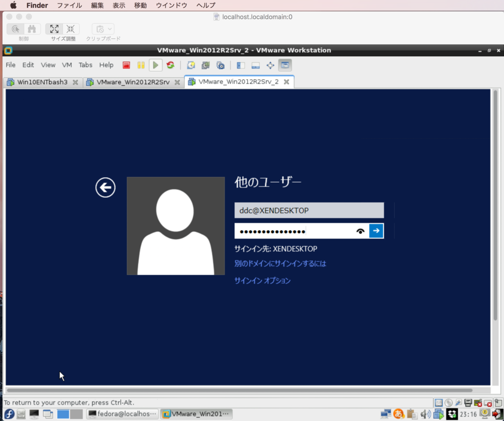Image resolution: width=504 pixels, height=421 pixels.
Task: Click the yellow Suspend VM icon
Action: (x=141, y=65)
